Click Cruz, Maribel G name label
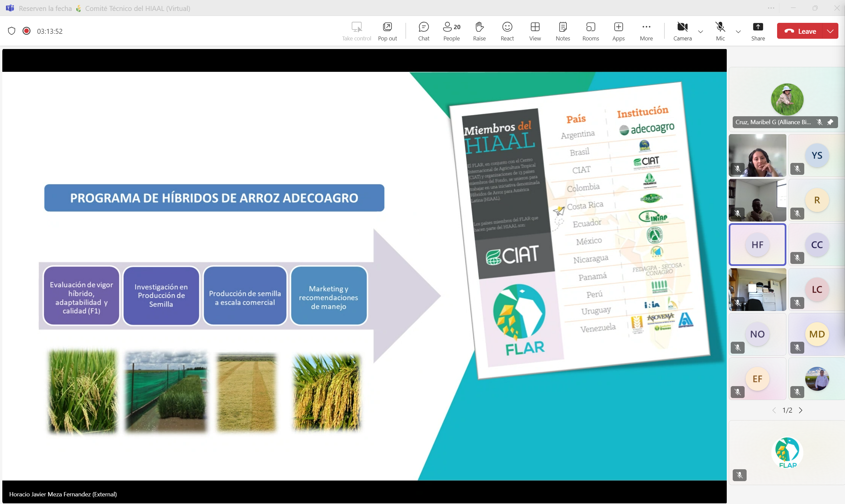The width and height of the screenshot is (845, 504). pos(773,122)
